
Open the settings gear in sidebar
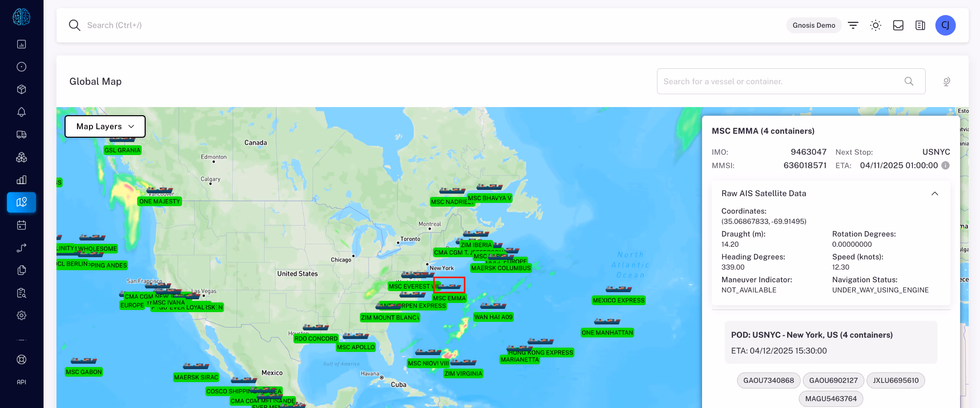(21, 315)
